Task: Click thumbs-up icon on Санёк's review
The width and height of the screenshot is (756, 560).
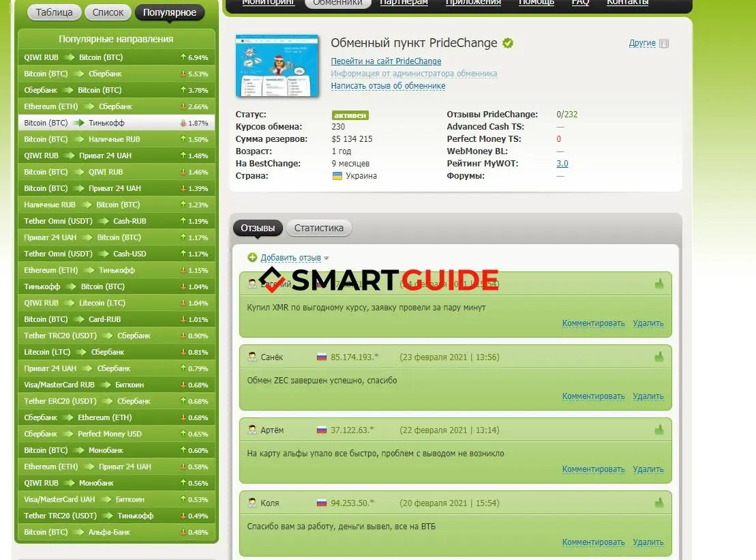Action: (659, 357)
